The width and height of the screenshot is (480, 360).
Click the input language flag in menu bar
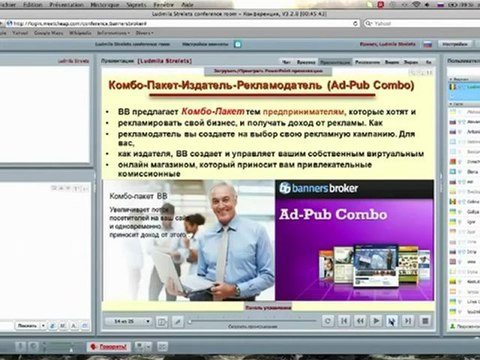coord(440,5)
